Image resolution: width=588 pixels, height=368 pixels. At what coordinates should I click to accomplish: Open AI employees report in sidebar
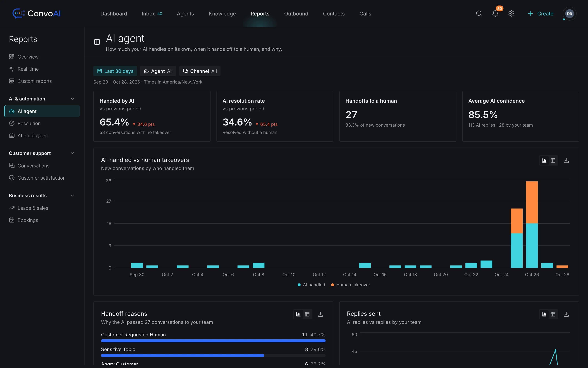click(42, 136)
